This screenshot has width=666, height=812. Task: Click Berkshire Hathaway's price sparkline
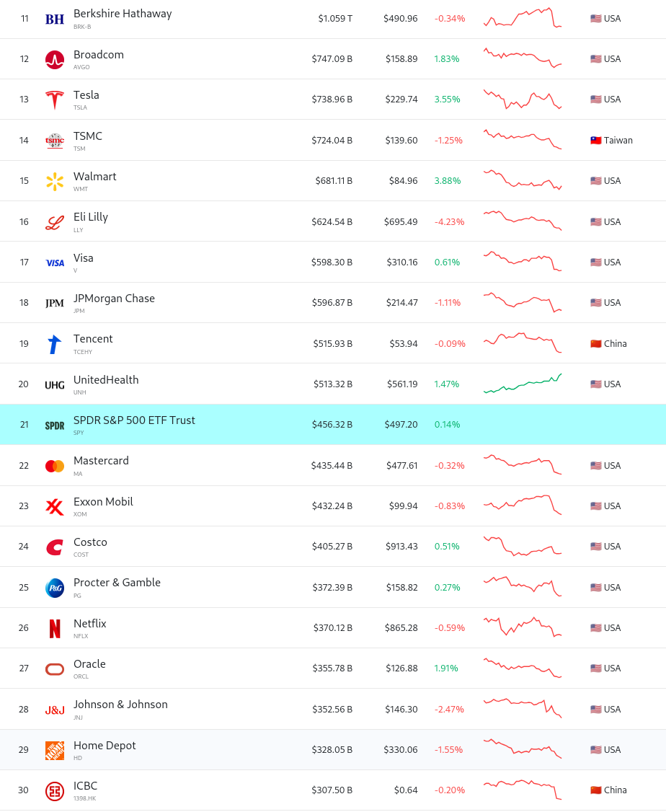523,17
